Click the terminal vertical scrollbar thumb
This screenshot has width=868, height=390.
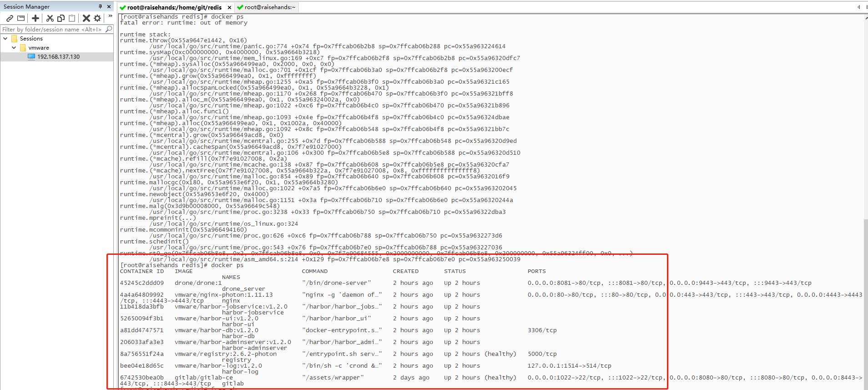coord(865,303)
